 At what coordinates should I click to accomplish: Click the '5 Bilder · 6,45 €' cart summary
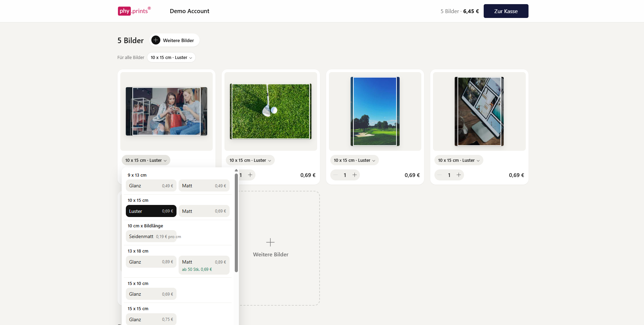(460, 11)
